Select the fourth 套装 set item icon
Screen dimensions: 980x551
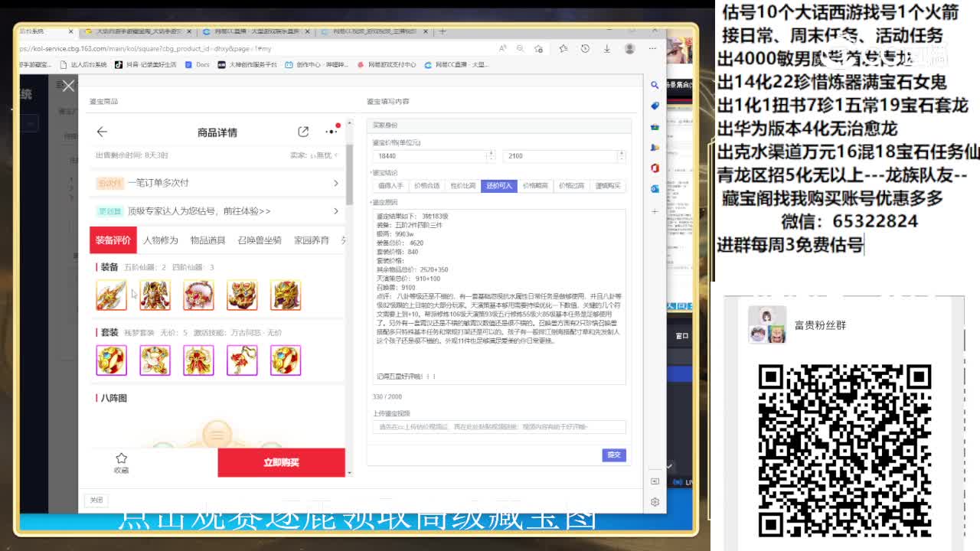[242, 360]
